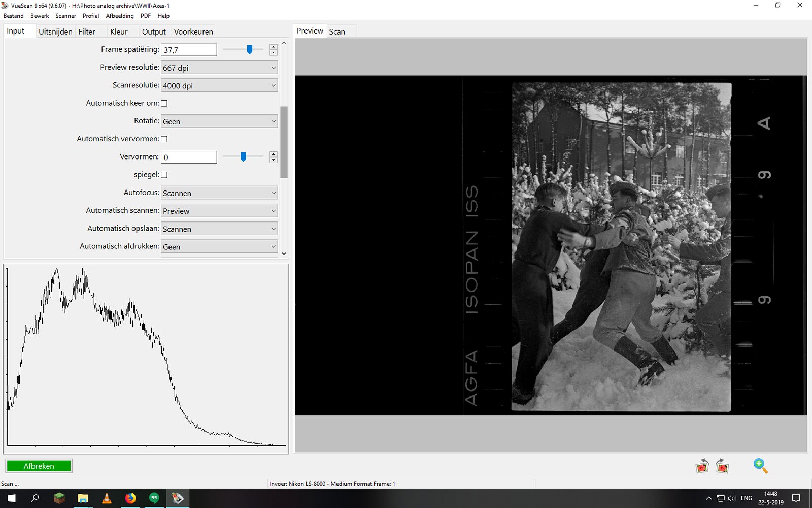Image resolution: width=812 pixels, height=508 pixels.
Task: Click the Frame spatiëring slider handle
Action: (x=249, y=49)
